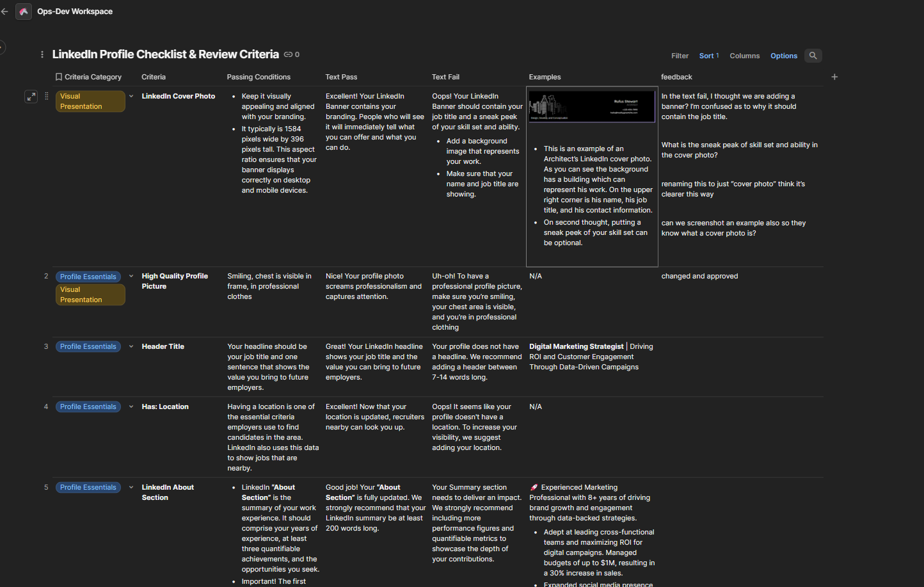Click the yellow Visual Presentation tag in row one
The width and height of the screenshot is (924, 587).
click(x=90, y=101)
